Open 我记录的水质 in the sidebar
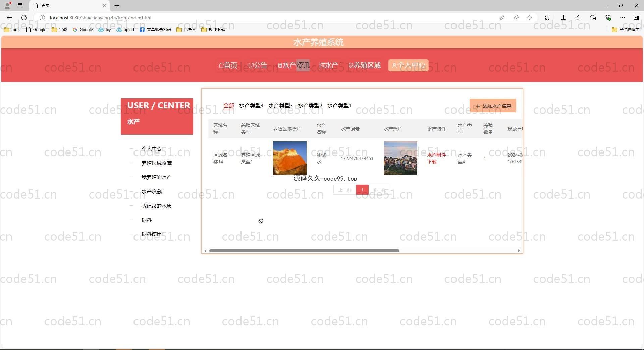 click(x=157, y=206)
